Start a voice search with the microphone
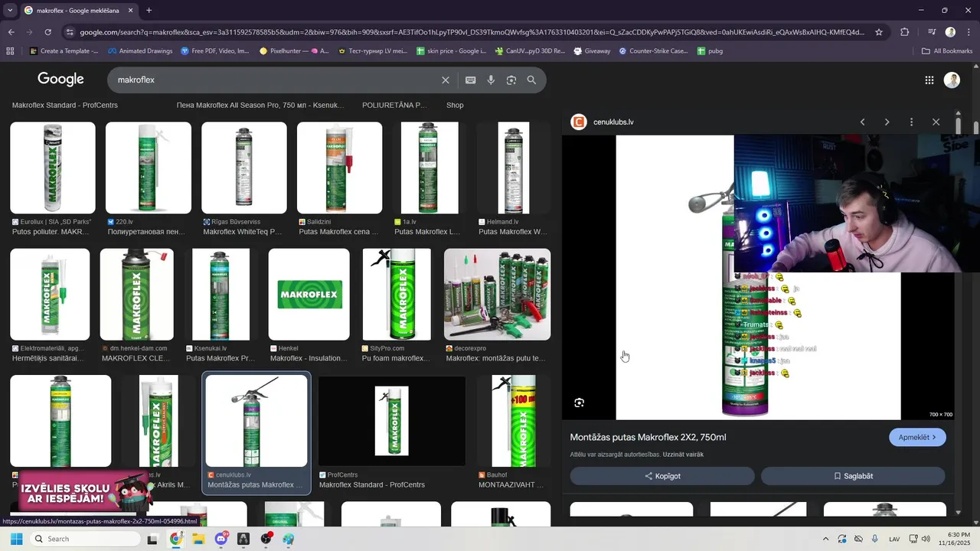Screen dimensions: 980x551 coord(491,80)
